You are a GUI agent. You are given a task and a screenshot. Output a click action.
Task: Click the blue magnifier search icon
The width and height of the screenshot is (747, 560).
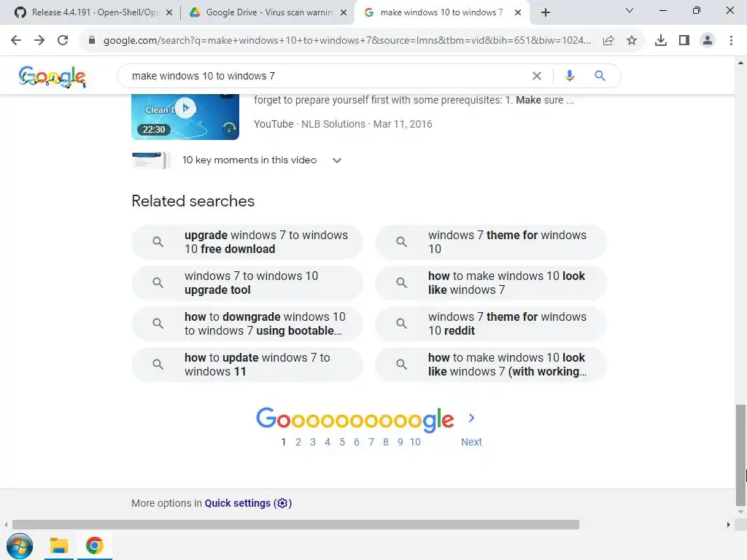click(x=600, y=76)
